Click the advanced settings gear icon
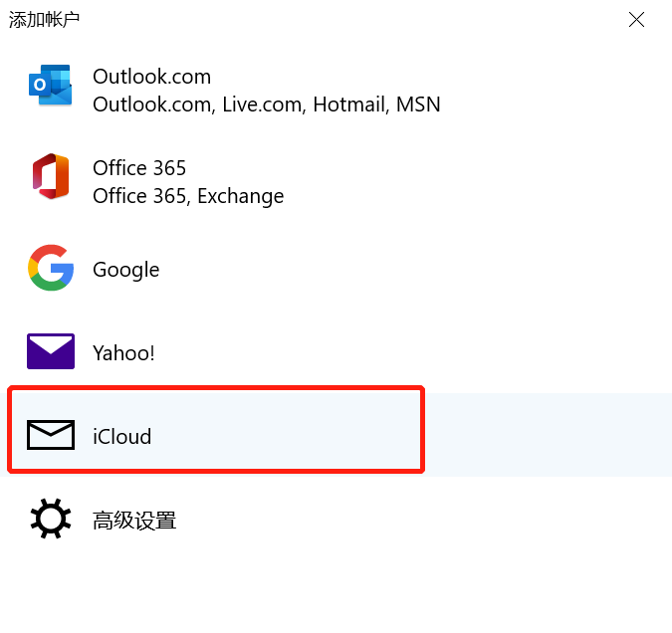Screen dimensions: 672x633 click(51, 519)
